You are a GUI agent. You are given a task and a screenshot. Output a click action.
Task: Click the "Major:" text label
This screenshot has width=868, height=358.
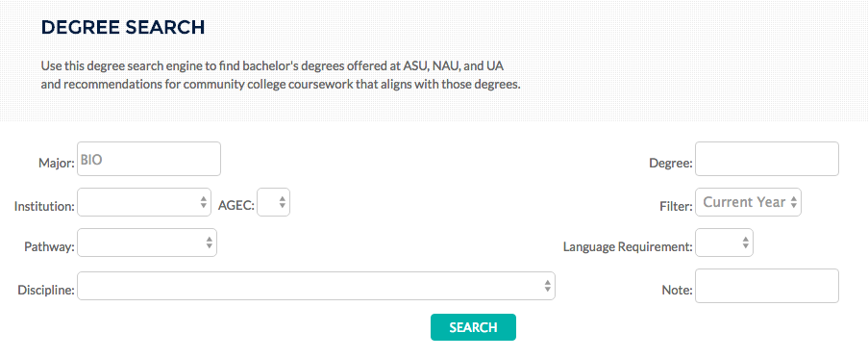pyautogui.click(x=57, y=164)
